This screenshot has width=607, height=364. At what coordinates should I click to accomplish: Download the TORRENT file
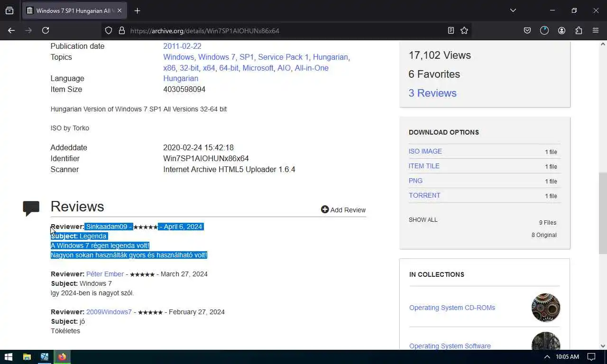point(424,195)
